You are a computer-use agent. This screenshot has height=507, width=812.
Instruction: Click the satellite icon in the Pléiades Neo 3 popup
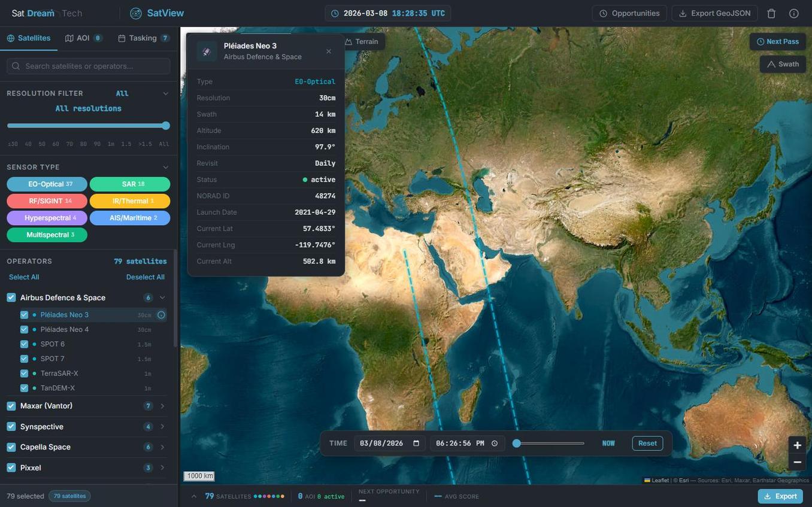coord(207,51)
